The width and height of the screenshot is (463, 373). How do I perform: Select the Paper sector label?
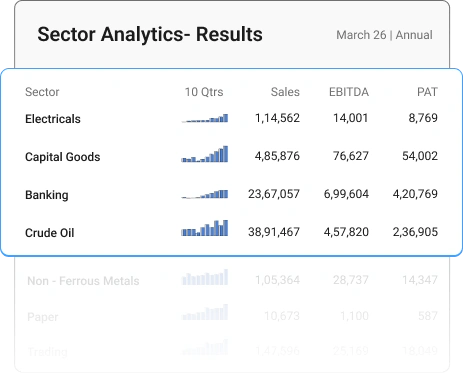pos(43,317)
